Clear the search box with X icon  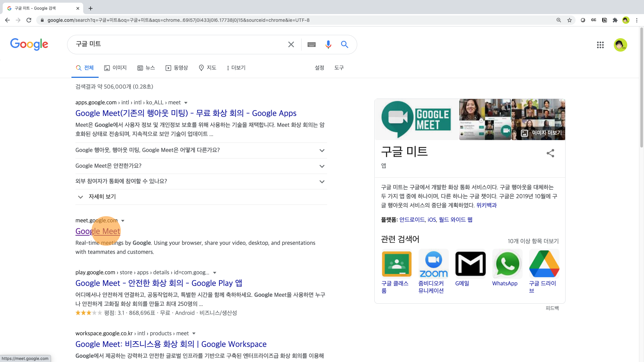tap(291, 45)
